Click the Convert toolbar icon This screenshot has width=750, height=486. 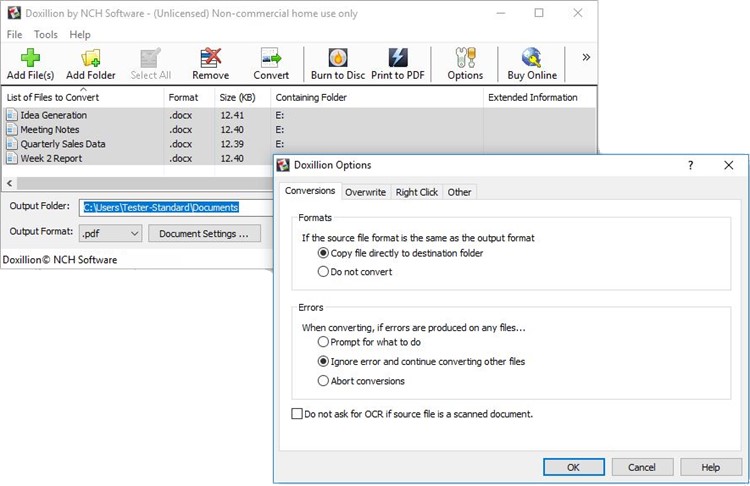click(271, 57)
